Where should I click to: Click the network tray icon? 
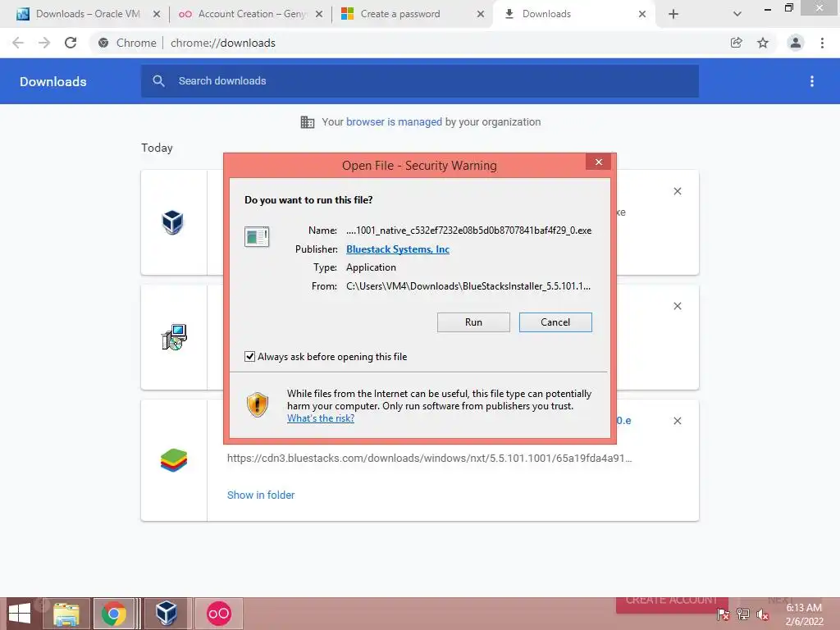pos(743,614)
